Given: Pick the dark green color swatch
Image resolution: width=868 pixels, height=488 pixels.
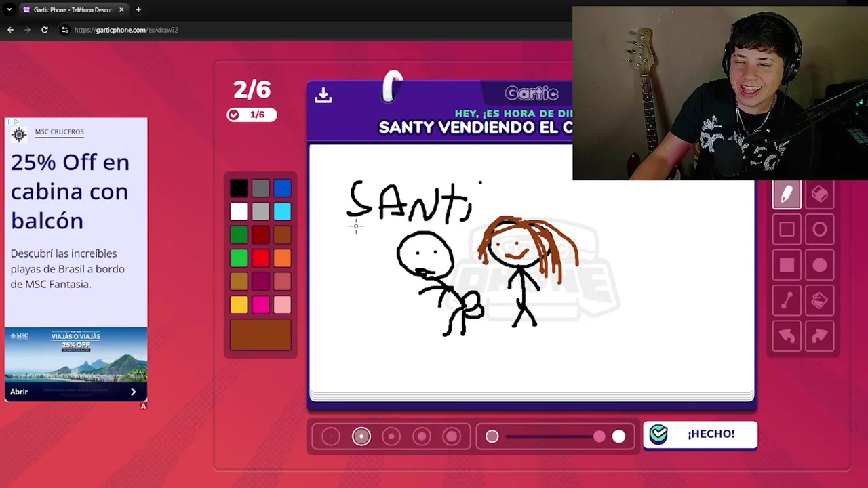Looking at the screenshot, I should pyautogui.click(x=239, y=235).
